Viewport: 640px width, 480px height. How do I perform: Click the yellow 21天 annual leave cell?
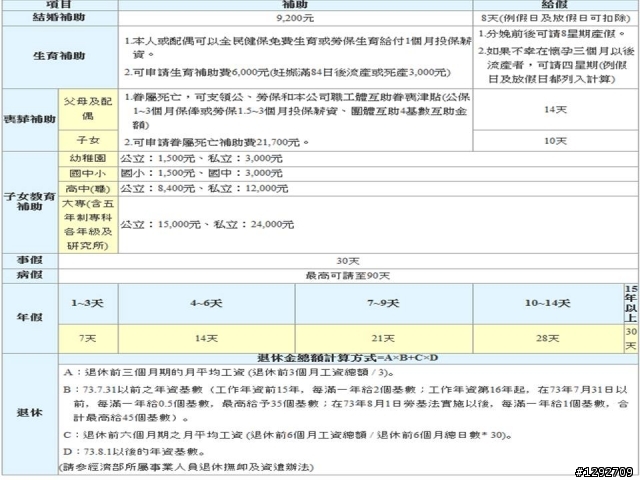tap(384, 339)
